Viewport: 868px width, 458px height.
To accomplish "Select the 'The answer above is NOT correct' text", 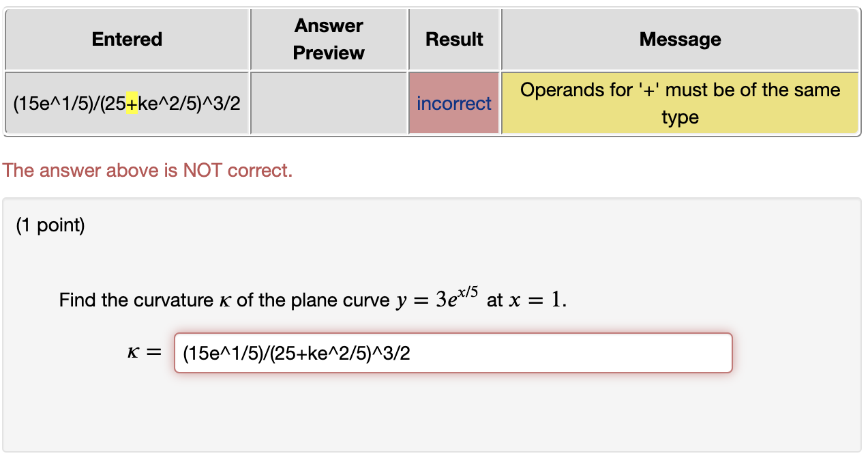I will tap(147, 170).
